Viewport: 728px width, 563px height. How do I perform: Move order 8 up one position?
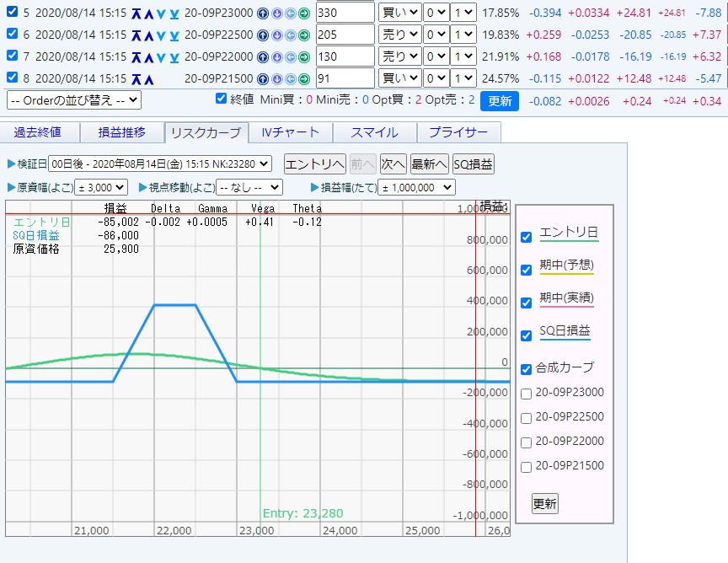click(x=148, y=79)
